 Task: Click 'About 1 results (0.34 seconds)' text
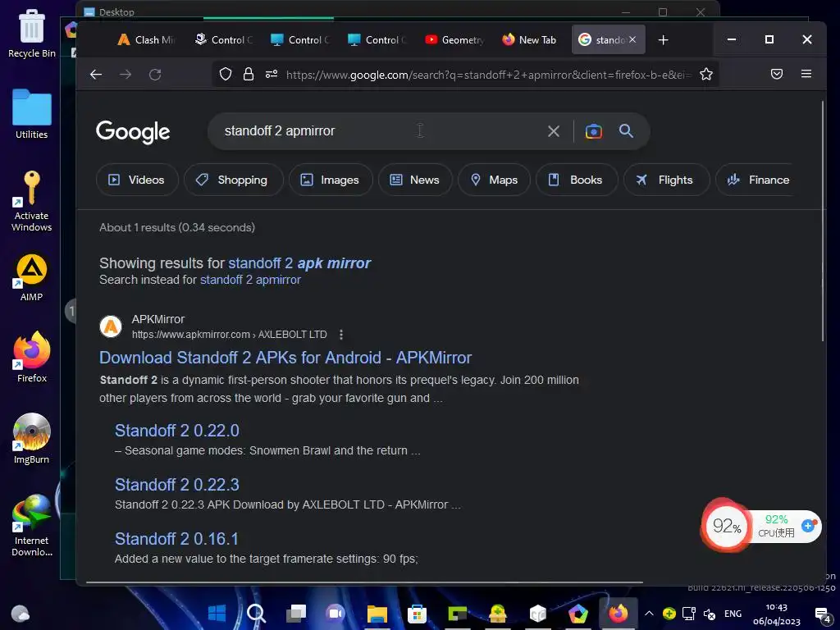point(177,228)
